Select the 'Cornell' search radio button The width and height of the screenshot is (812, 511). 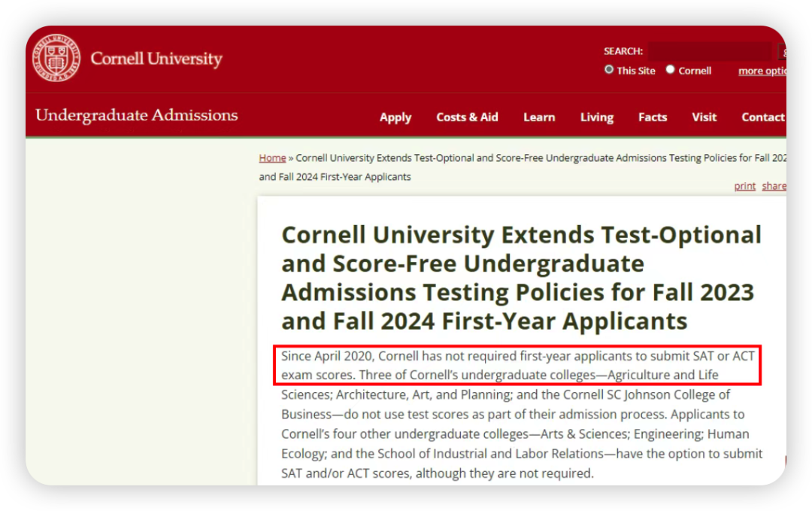coord(670,70)
